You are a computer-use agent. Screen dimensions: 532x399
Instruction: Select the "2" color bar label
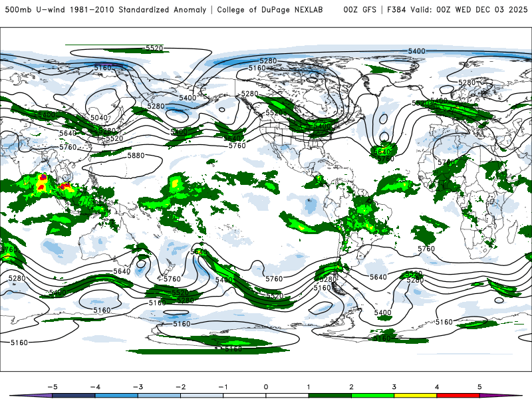click(x=351, y=387)
